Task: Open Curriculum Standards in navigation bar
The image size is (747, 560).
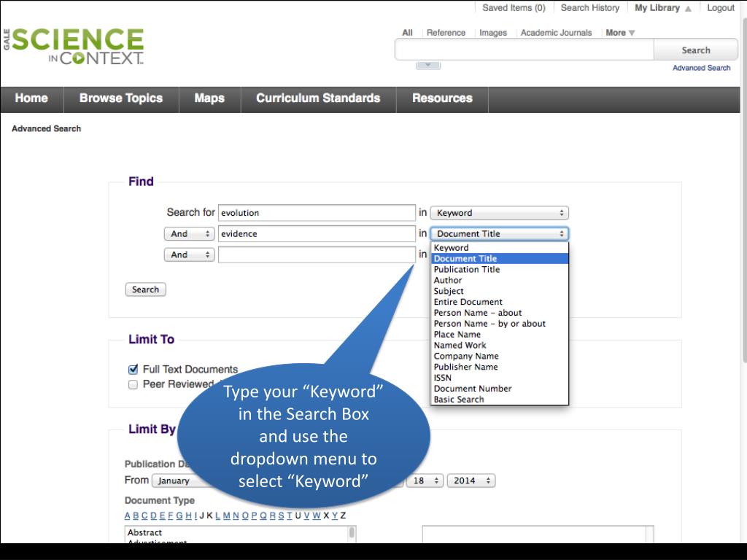Action: pyautogui.click(x=318, y=98)
